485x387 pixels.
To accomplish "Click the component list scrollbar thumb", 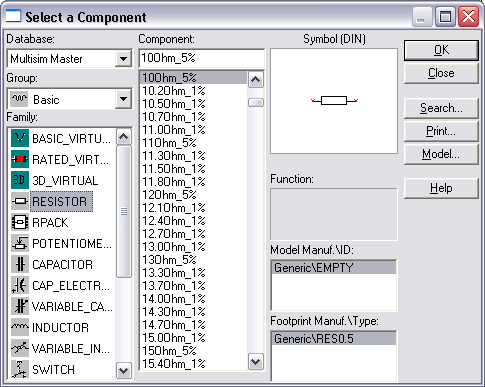I will click(x=256, y=102).
